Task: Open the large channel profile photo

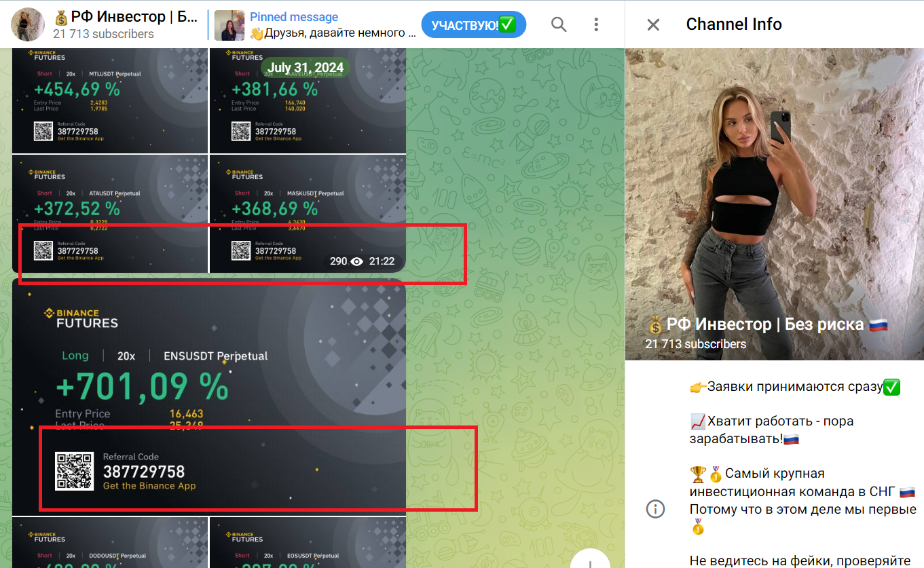Action: (x=775, y=204)
